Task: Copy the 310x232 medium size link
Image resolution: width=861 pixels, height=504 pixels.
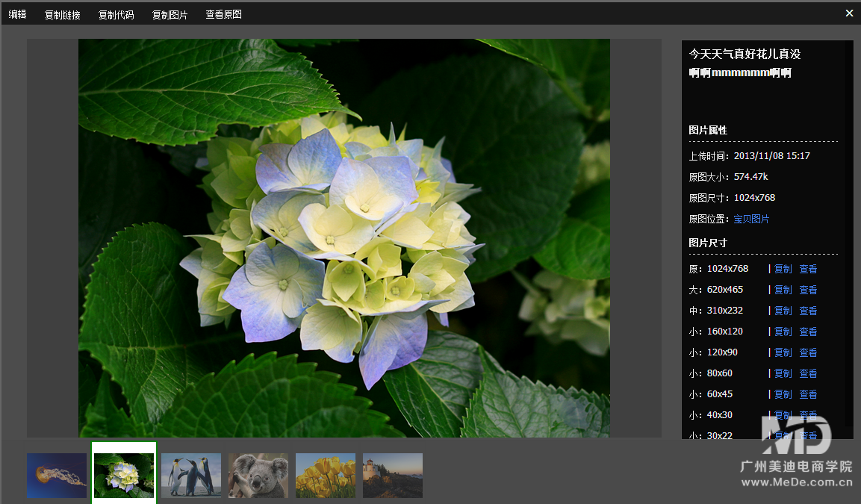Action: coord(783,311)
